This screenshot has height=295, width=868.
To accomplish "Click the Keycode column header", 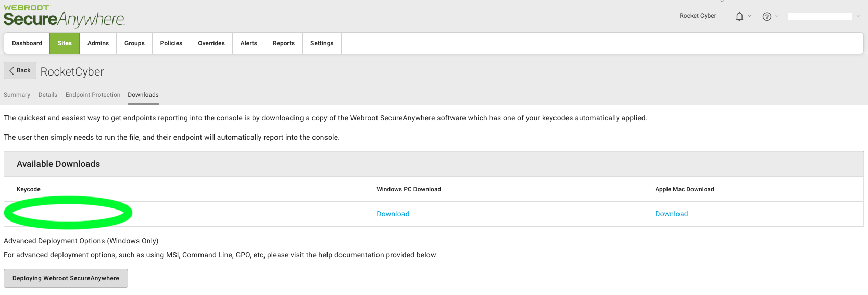I will 29,189.
